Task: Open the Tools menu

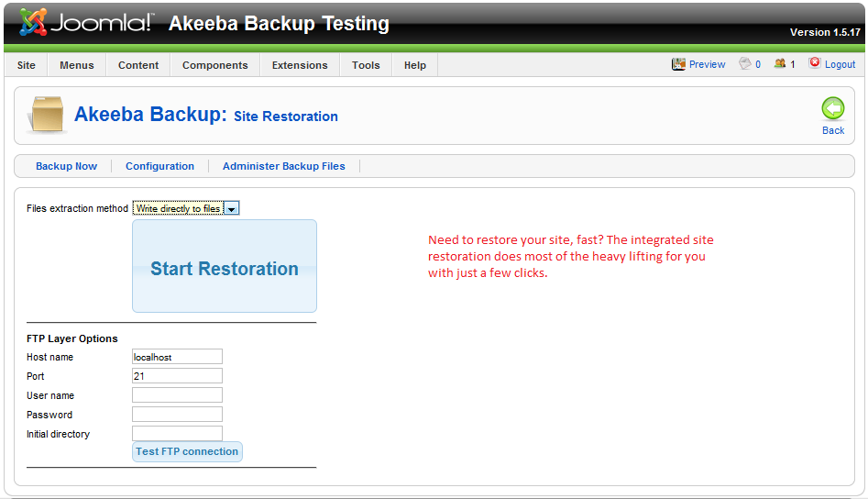Action: (366, 65)
